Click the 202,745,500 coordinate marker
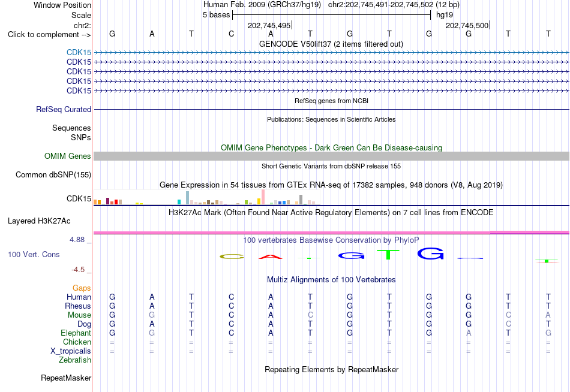The image size is (570, 392). 467,25
